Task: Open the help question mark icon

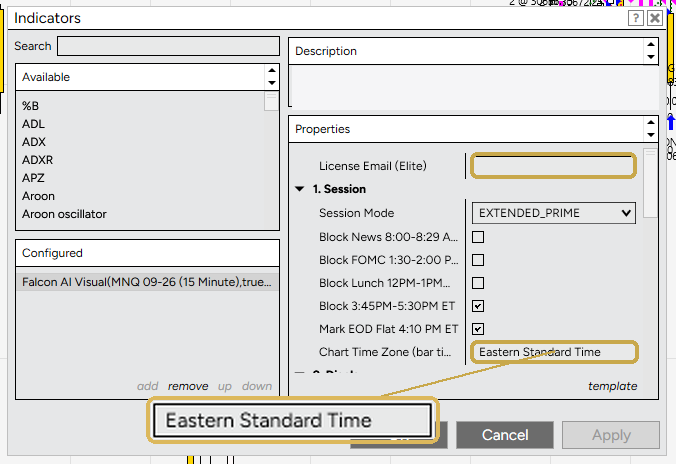Action: coord(635,18)
